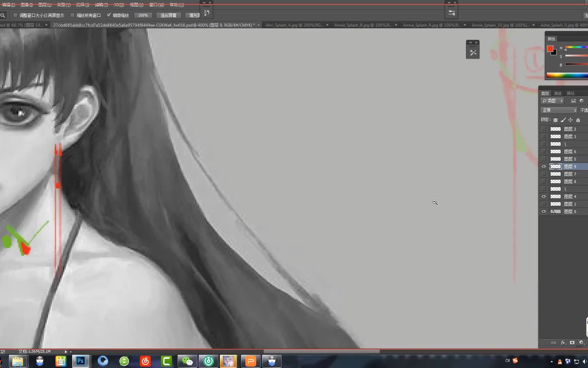Viewport: 588px width, 368px height.
Task: Open the 窗口 menu
Action: (157, 5)
